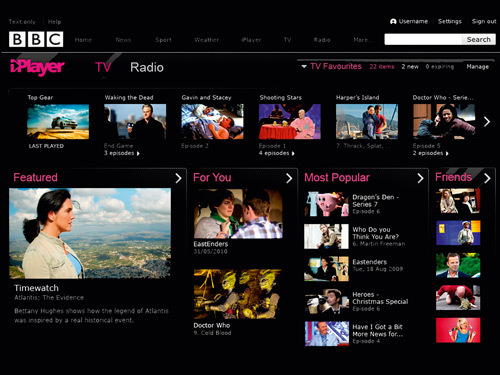Open EastEnders thumbnail in For You
Image resolution: width=500 pixels, height=375 pixels.
pos(238,214)
